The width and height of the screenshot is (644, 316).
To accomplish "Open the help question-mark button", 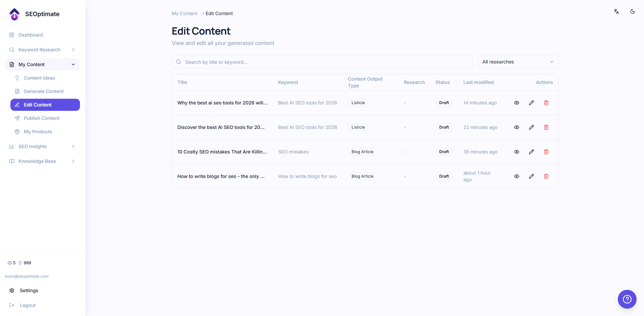I will tap(627, 299).
